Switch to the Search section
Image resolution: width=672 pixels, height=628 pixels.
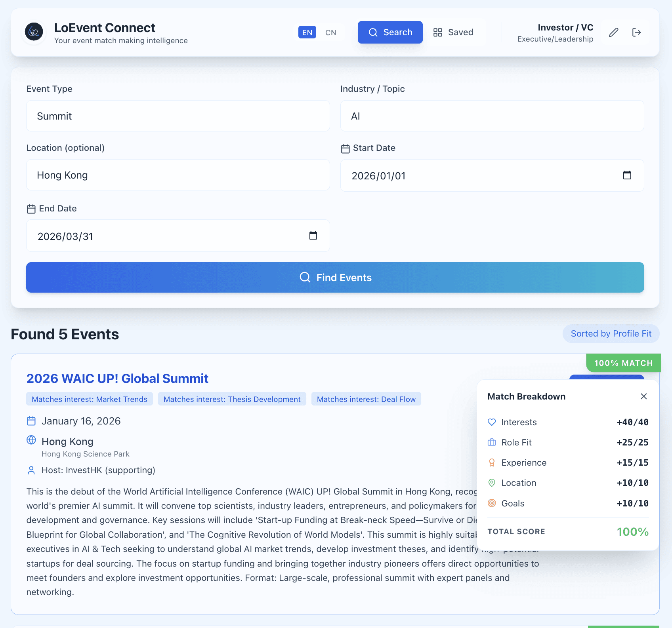pos(390,32)
